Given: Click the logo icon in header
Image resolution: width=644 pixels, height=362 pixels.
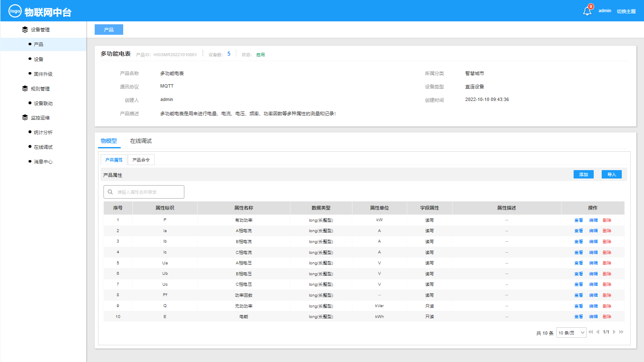Looking at the screenshot, I should point(15,11).
